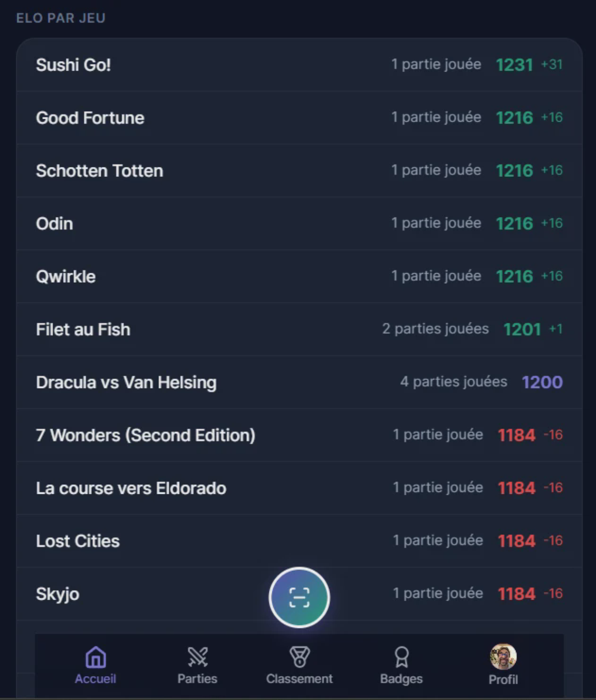Open the Filet au Fish row
The image size is (596, 700).
point(299,329)
